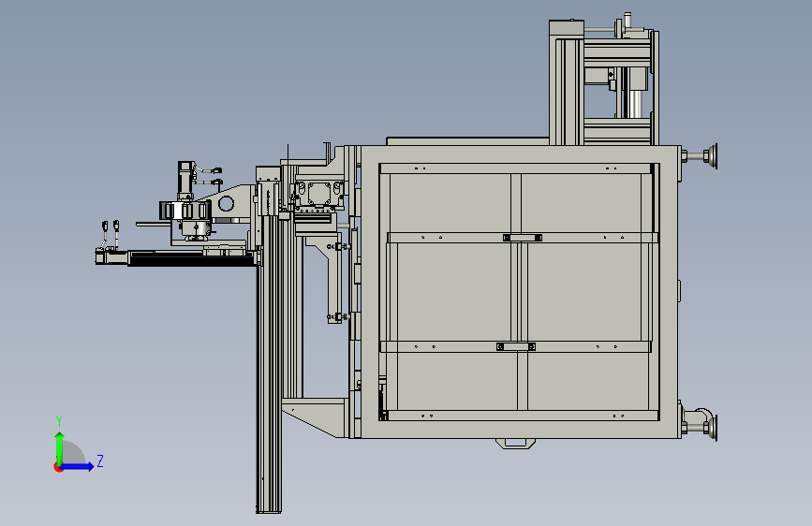Select the tall vertical aluminum extrusion column
Screen dimensions: 812x526
tap(270, 362)
